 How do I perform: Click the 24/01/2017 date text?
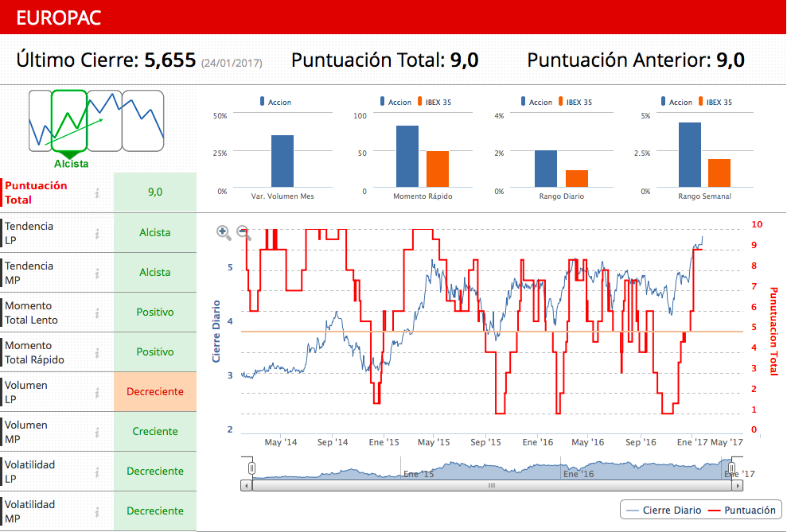(x=232, y=63)
